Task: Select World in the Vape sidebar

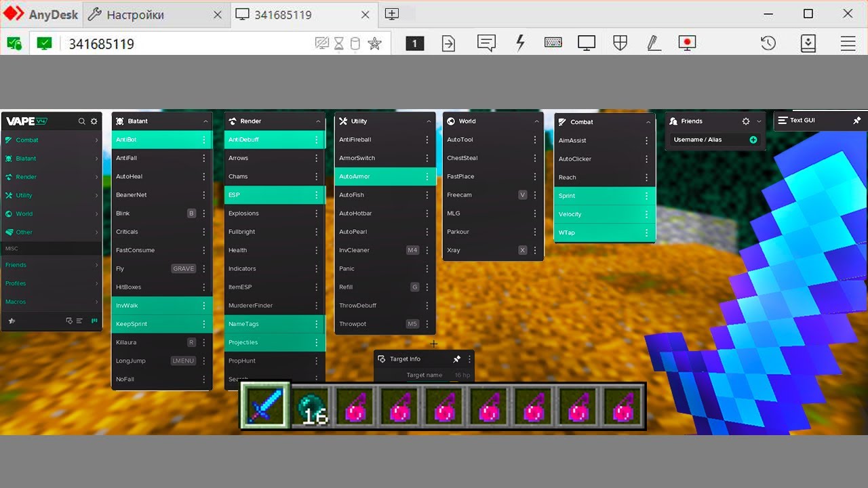Action: coord(51,213)
